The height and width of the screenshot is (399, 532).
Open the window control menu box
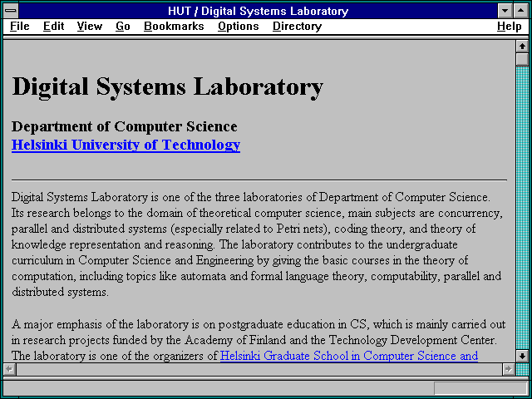[11, 11]
